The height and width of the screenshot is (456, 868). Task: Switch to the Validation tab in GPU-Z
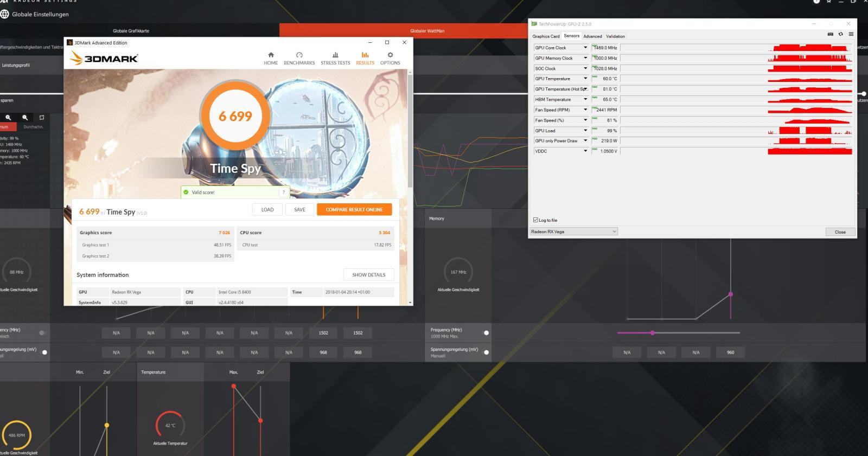point(615,36)
